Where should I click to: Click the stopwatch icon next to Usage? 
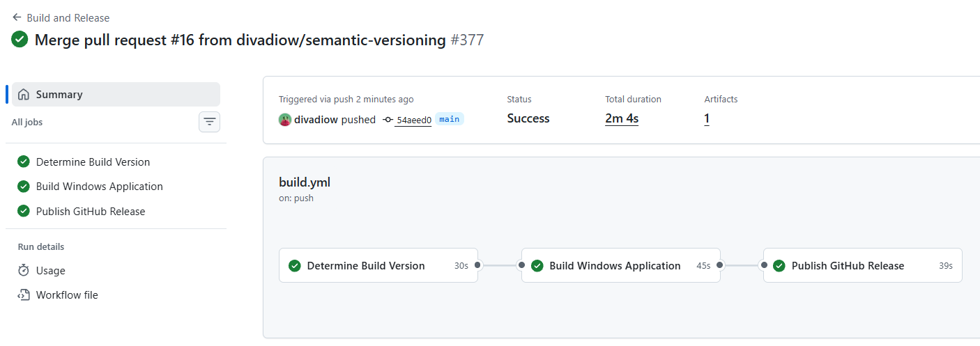click(x=24, y=270)
